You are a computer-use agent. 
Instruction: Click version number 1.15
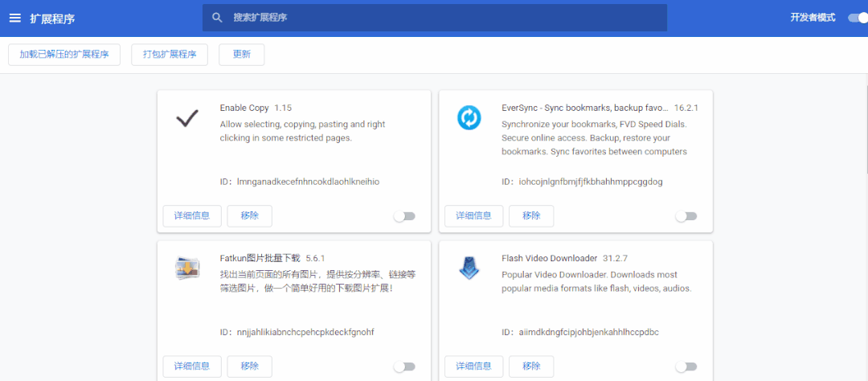pyautogui.click(x=283, y=108)
